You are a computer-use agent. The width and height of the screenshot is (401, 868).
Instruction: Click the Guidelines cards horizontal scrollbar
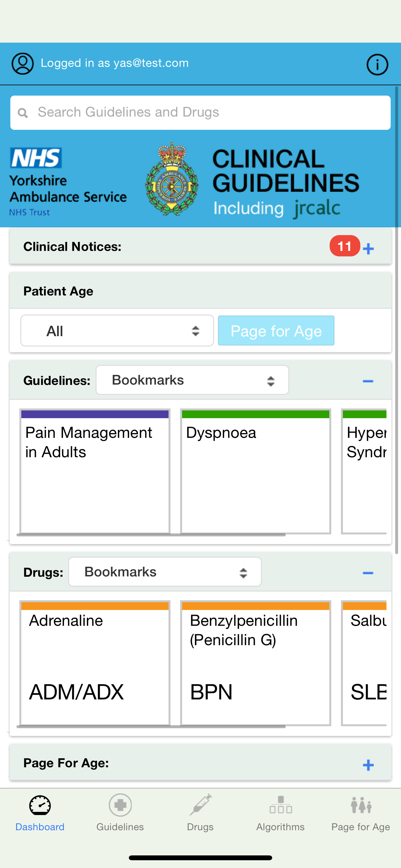pos(151,535)
